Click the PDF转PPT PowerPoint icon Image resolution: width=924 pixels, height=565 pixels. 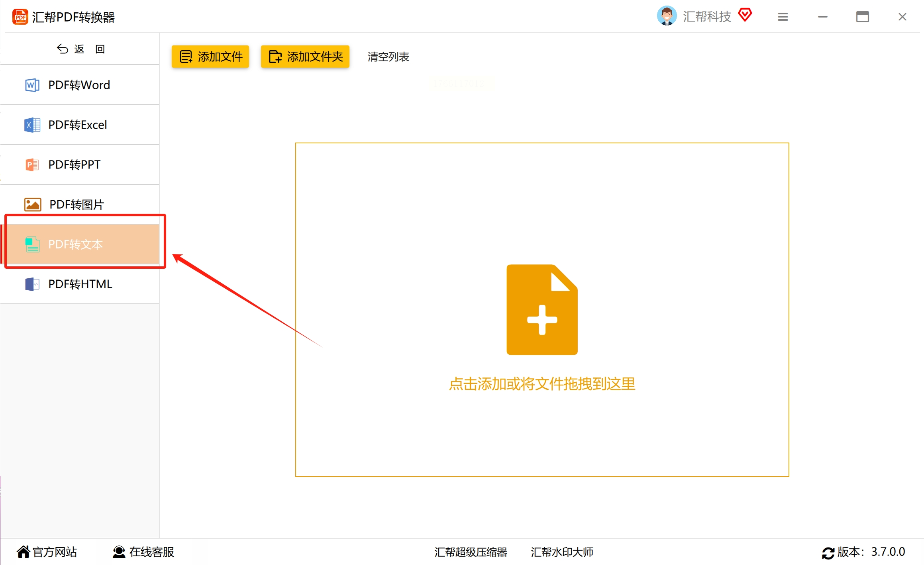[x=32, y=164]
